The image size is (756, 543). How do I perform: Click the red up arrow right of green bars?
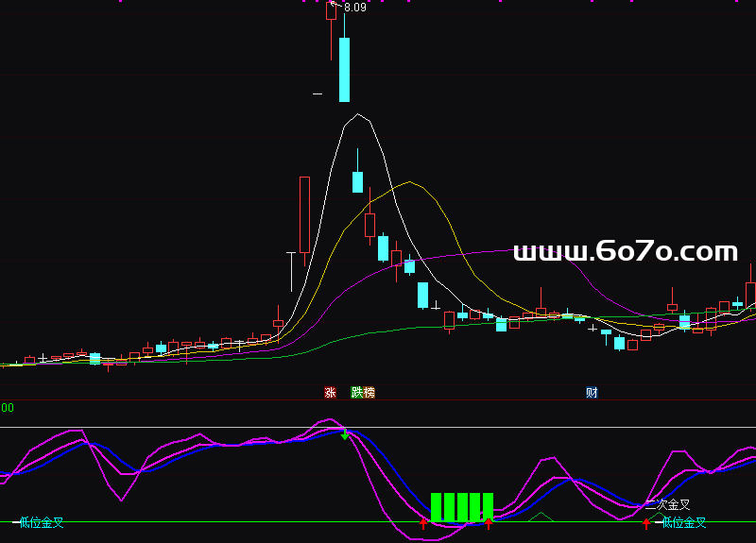[488, 523]
